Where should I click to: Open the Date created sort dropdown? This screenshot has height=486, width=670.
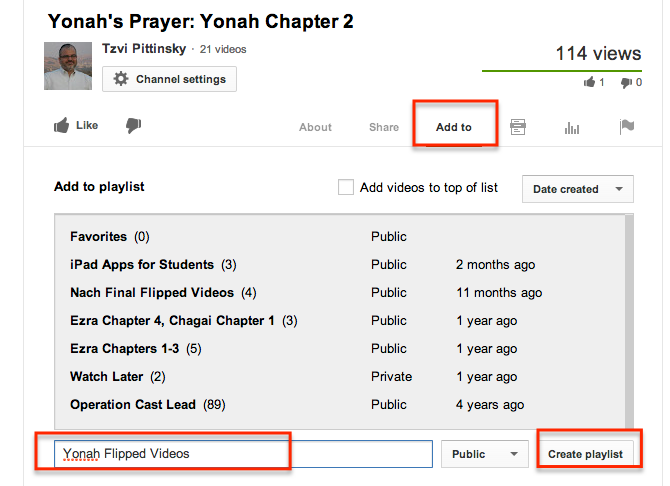(x=578, y=189)
